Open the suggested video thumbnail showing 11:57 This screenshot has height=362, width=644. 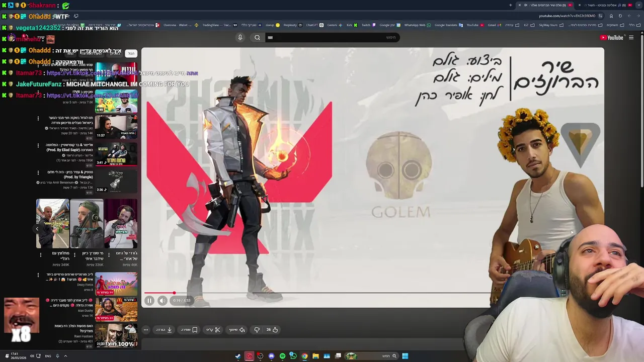[x=116, y=127]
